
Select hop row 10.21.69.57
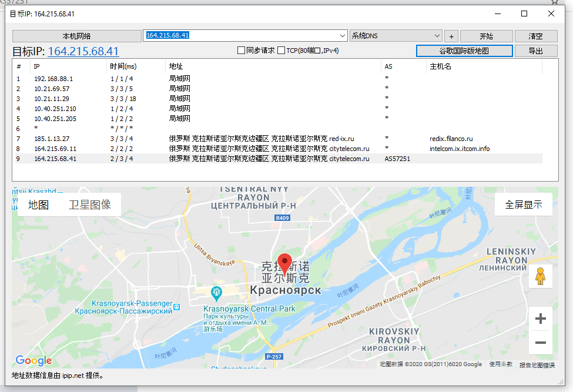pyautogui.click(x=278, y=89)
